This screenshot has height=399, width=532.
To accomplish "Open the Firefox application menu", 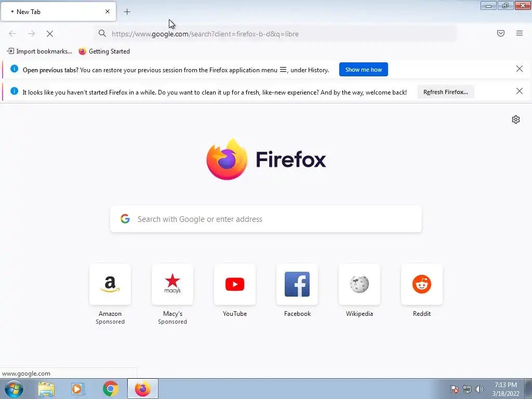I will coord(519,33).
